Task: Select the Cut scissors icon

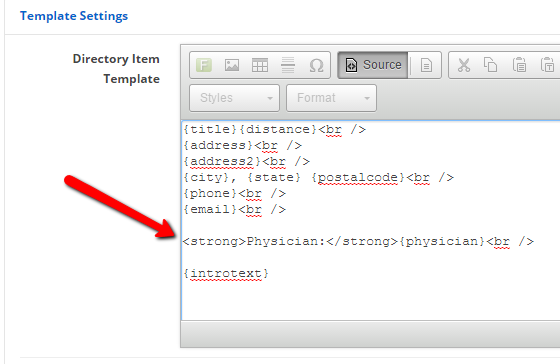Action: point(464,65)
